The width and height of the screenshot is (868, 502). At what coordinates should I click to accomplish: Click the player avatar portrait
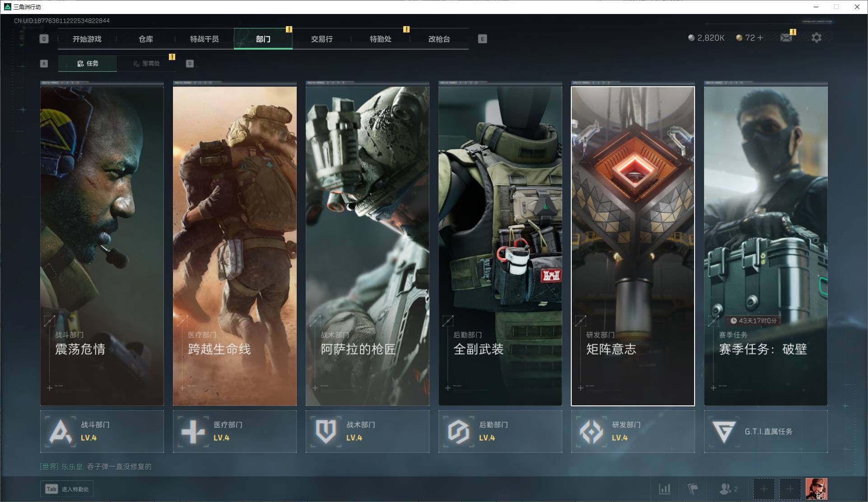point(817,489)
